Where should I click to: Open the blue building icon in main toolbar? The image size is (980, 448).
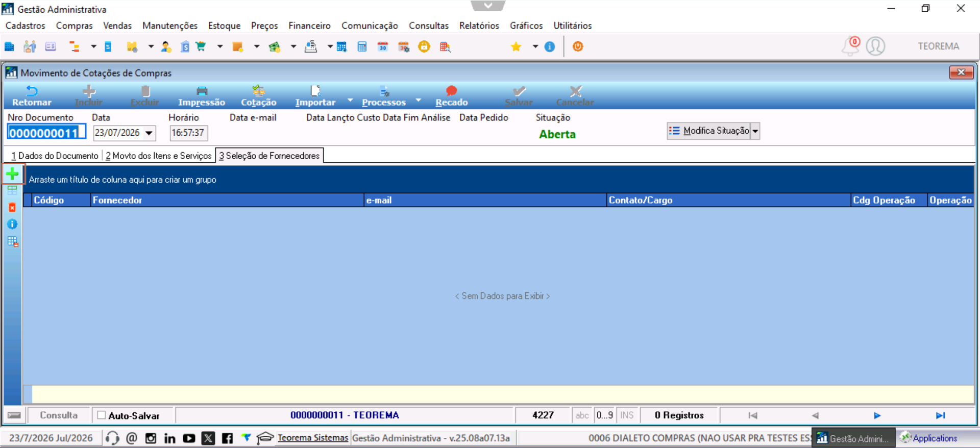[x=9, y=47]
